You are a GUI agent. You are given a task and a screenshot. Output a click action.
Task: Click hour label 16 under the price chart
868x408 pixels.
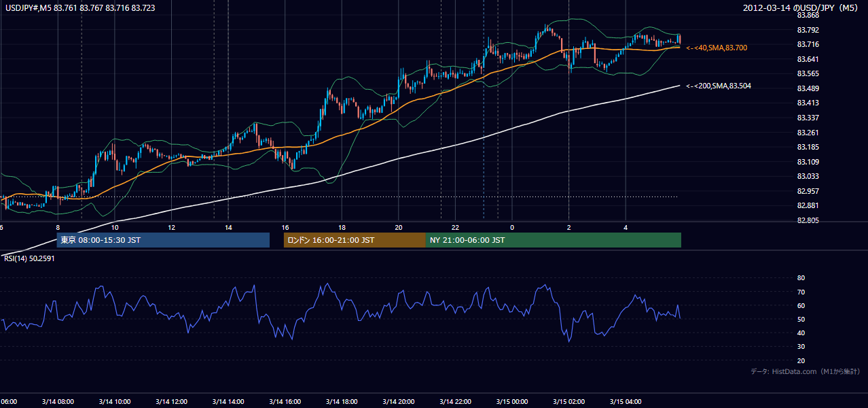(285, 227)
